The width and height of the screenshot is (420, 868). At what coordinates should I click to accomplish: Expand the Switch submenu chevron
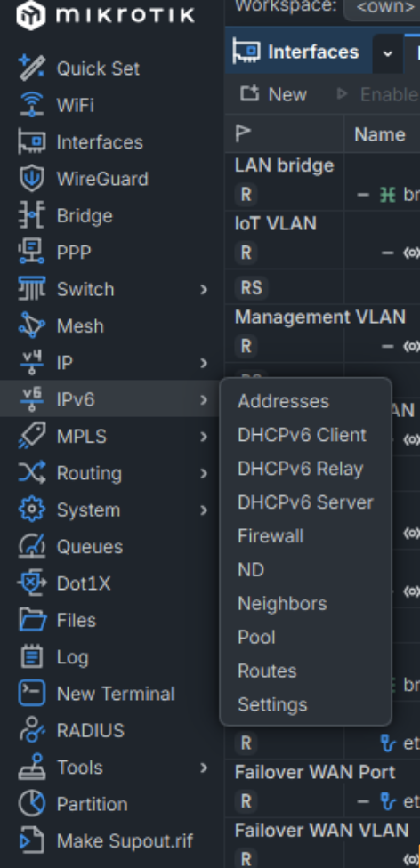click(x=204, y=290)
